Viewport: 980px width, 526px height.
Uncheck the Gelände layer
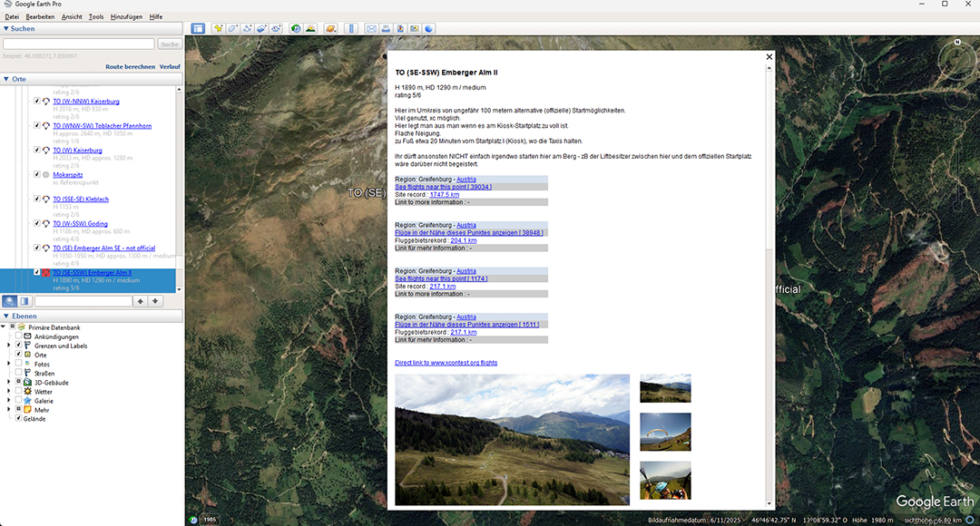[18, 418]
